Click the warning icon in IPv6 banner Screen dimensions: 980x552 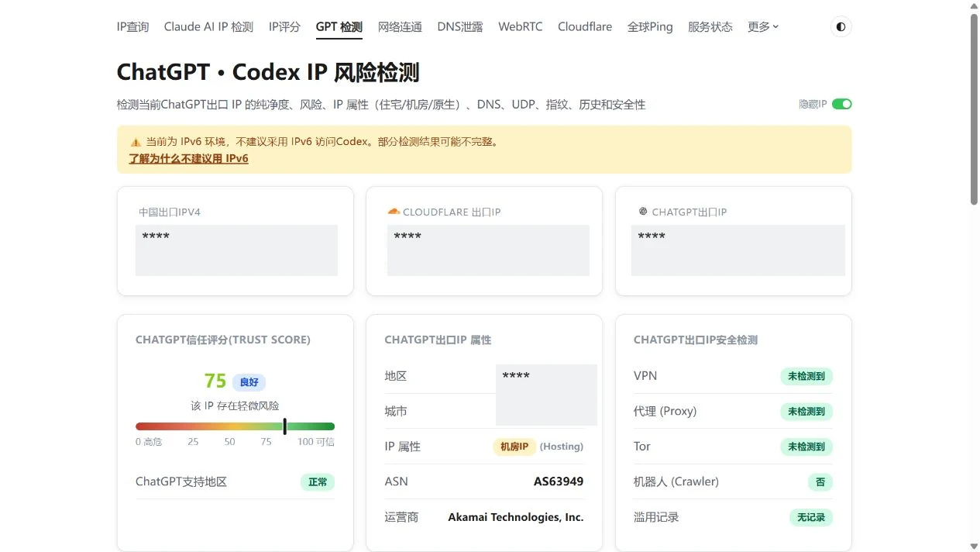(x=136, y=142)
